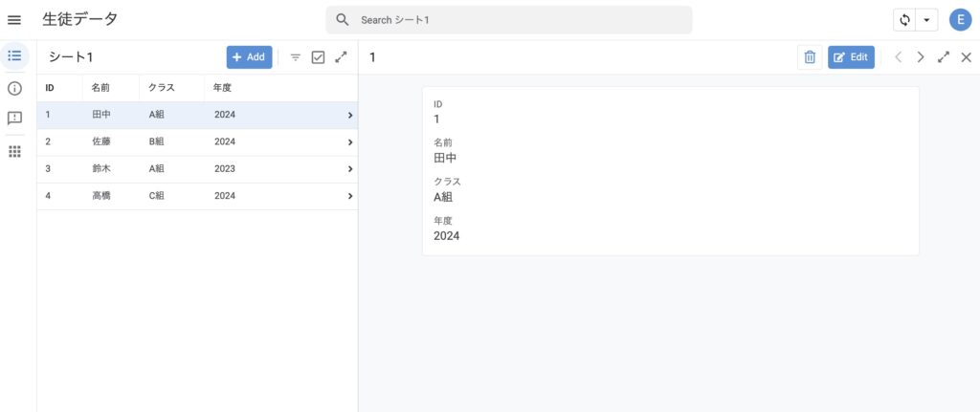Expand row chevron for 高橋
Image resolution: width=980 pixels, height=412 pixels.
pos(350,196)
